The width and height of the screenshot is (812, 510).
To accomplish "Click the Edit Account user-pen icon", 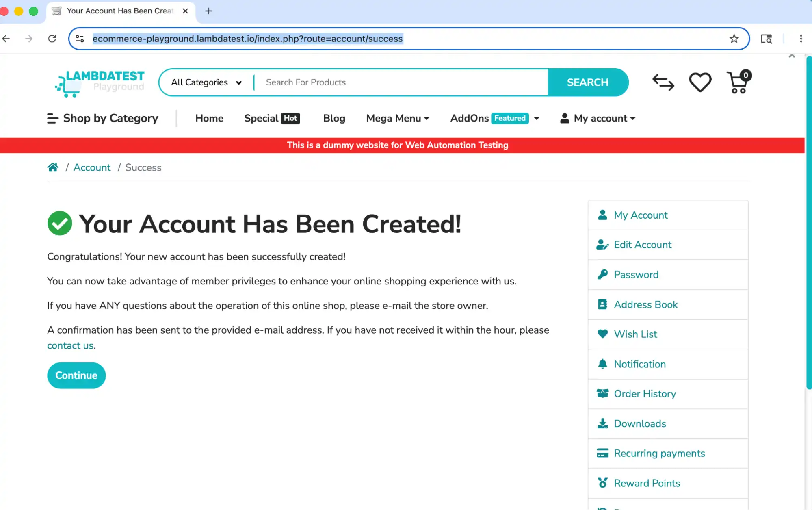I will pos(602,245).
